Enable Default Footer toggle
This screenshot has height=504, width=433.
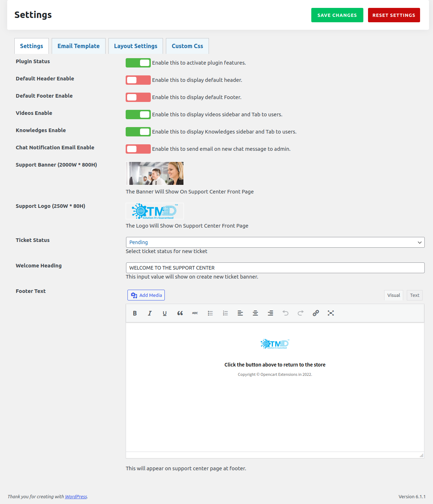(x=138, y=97)
